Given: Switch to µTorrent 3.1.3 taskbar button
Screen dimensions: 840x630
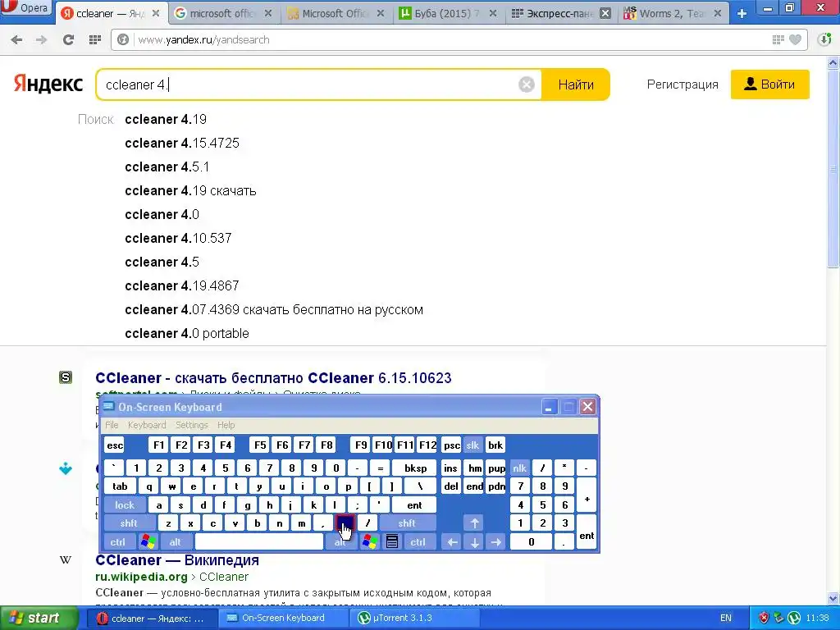Looking at the screenshot, I should (x=413, y=619).
